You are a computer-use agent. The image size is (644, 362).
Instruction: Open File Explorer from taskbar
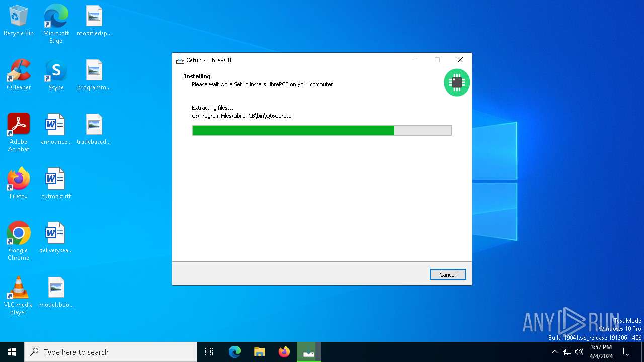260,352
